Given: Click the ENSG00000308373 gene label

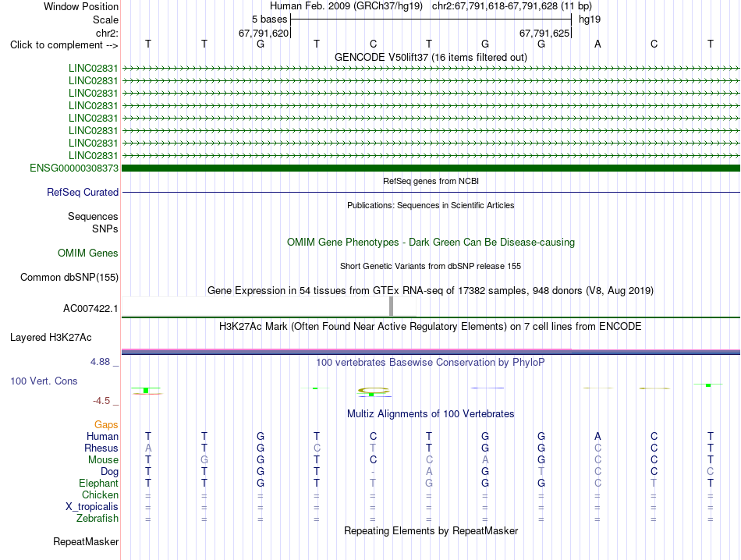Looking at the screenshot, I should (74, 168).
